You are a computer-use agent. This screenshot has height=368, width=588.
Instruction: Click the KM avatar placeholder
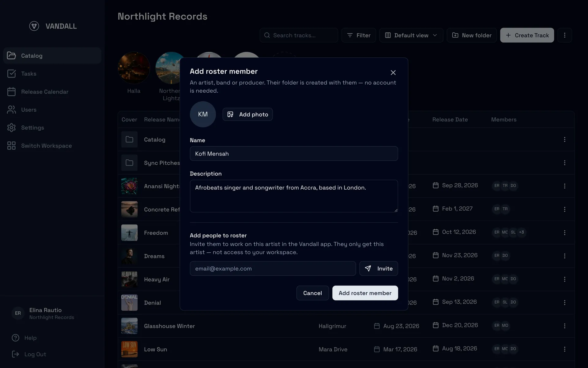click(203, 114)
